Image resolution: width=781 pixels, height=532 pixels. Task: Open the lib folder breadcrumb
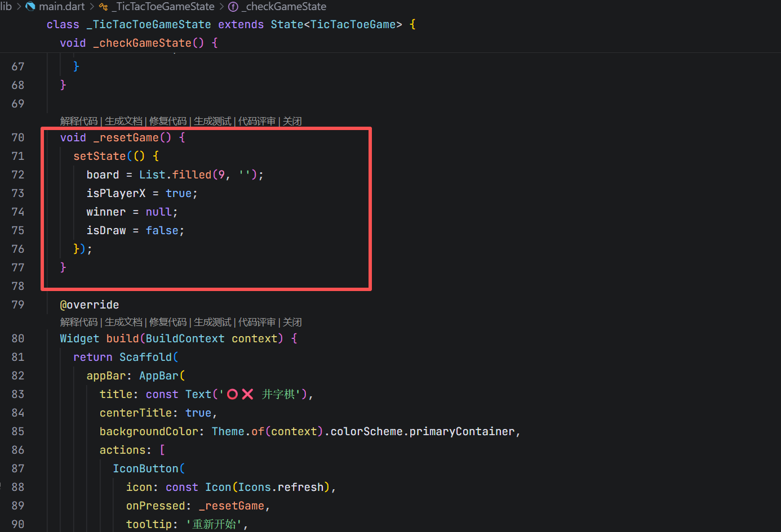tap(6, 7)
